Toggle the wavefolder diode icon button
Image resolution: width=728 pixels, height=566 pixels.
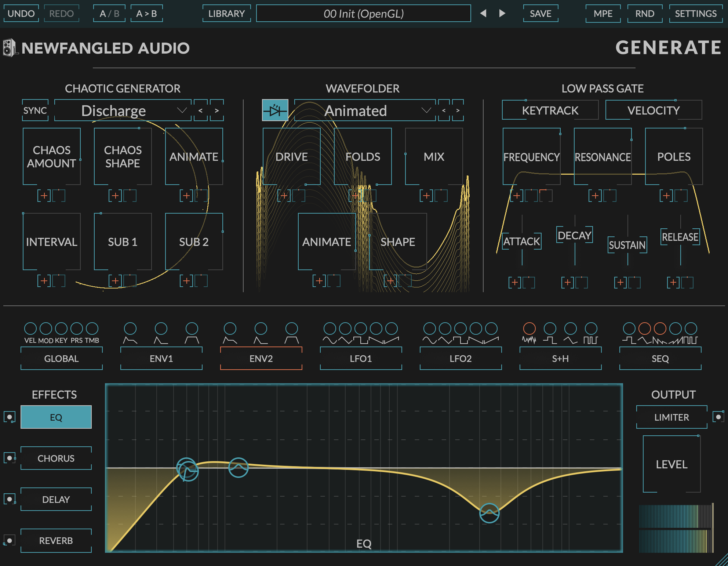click(x=275, y=110)
